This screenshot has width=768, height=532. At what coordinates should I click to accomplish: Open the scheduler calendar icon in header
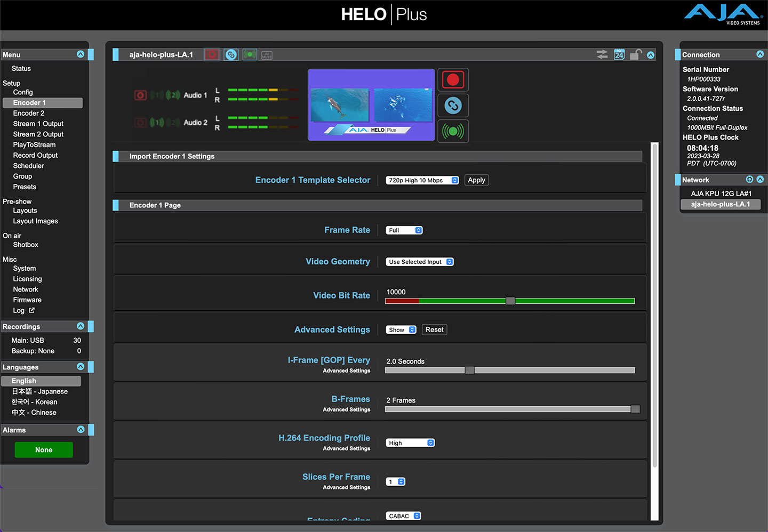click(619, 55)
